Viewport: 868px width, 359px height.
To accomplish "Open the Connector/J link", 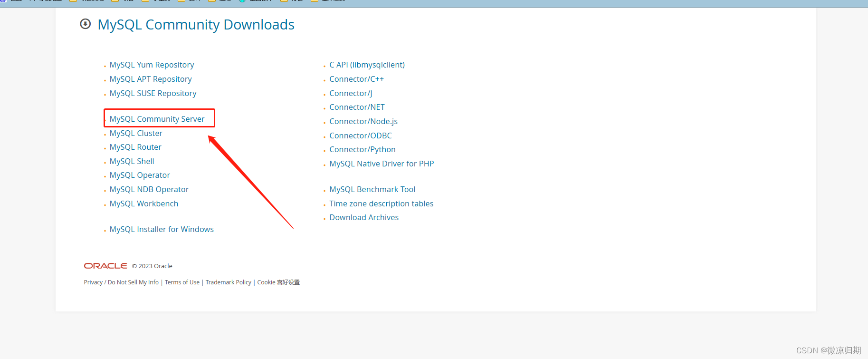I will point(351,93).
